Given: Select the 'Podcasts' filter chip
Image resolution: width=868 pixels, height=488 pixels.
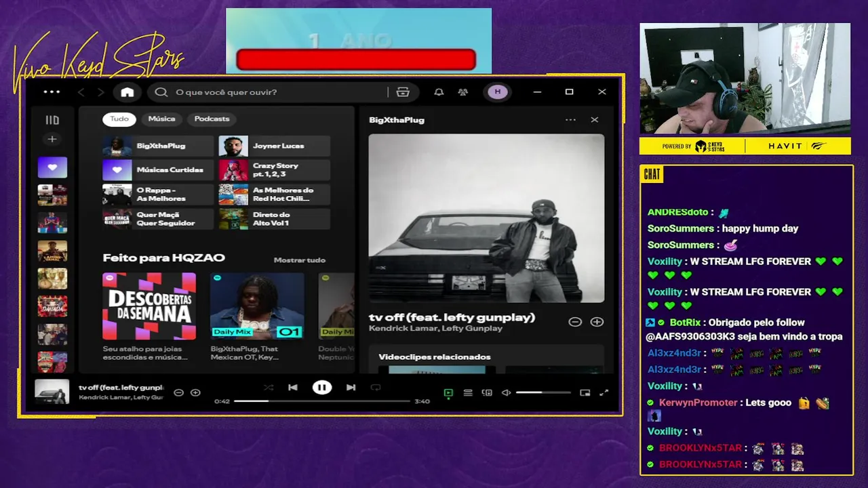Looking at the screenshot, I should (x=212, y=119).
